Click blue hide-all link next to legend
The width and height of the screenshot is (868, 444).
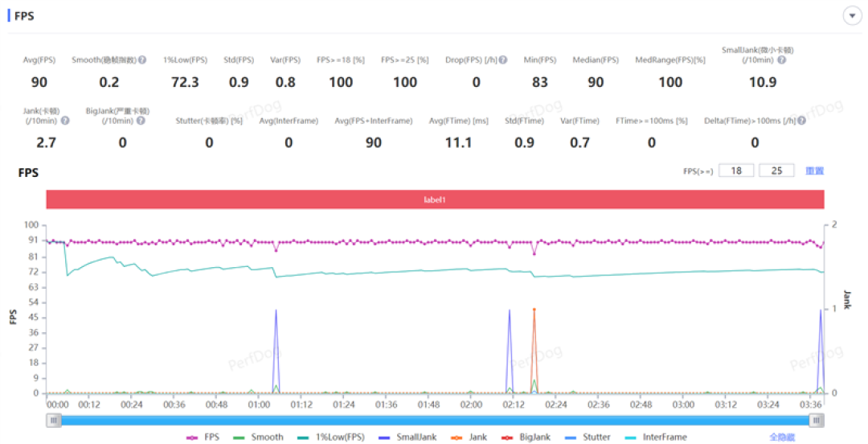782,438
